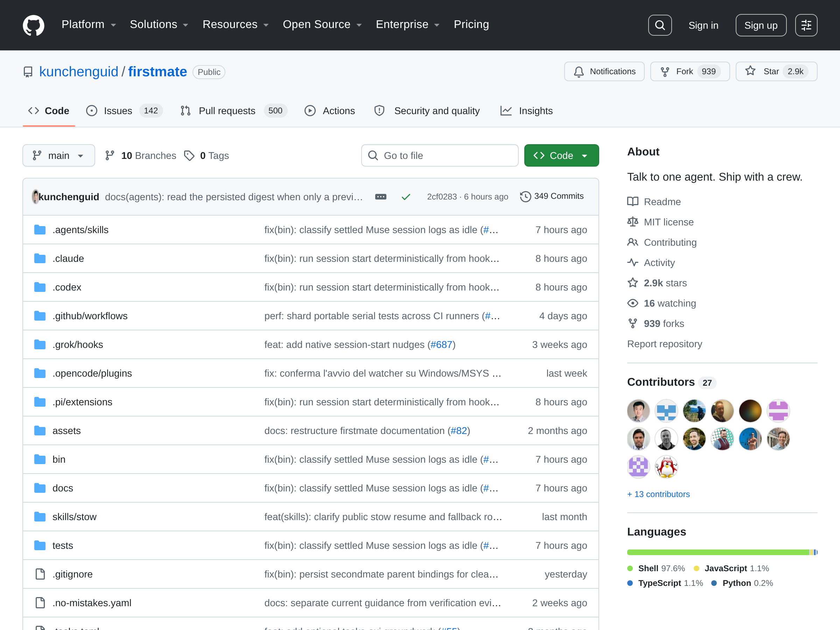Open the kunchenguid owner profile link
The image size is (840, 630).
[x=79, y=72]
